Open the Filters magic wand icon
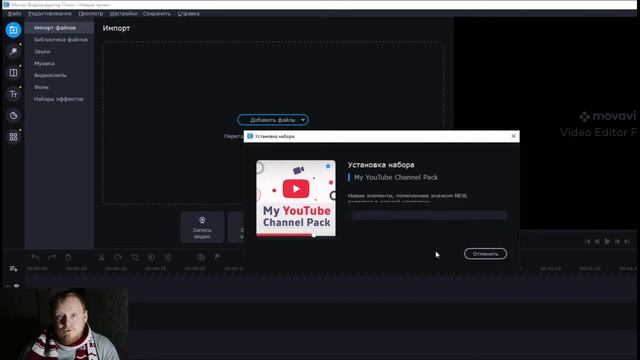Screen dimensions: 640x360 coord(13,51)
